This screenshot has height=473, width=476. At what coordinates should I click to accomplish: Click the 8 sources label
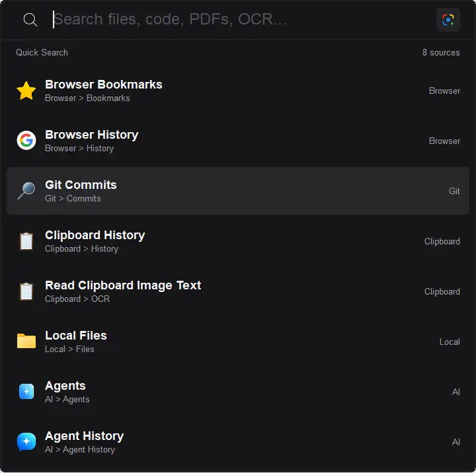coord(441,52)
